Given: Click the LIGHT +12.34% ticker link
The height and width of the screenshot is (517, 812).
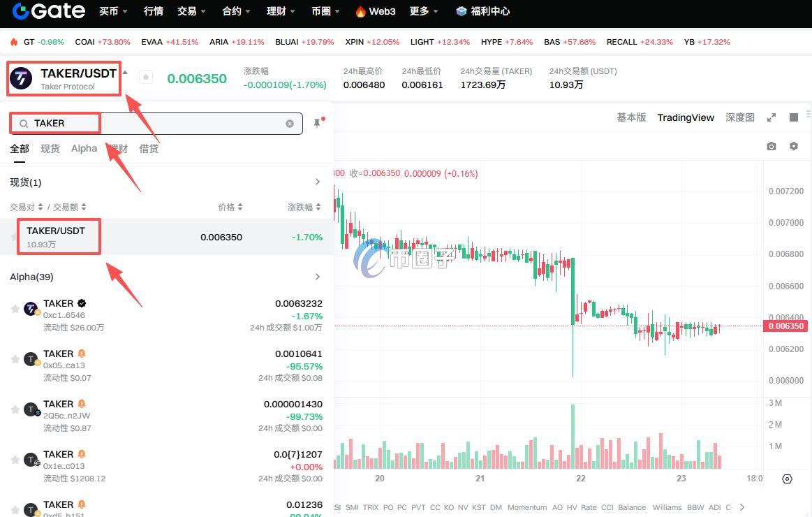Looking at the screenshot, I should point(441,42).
